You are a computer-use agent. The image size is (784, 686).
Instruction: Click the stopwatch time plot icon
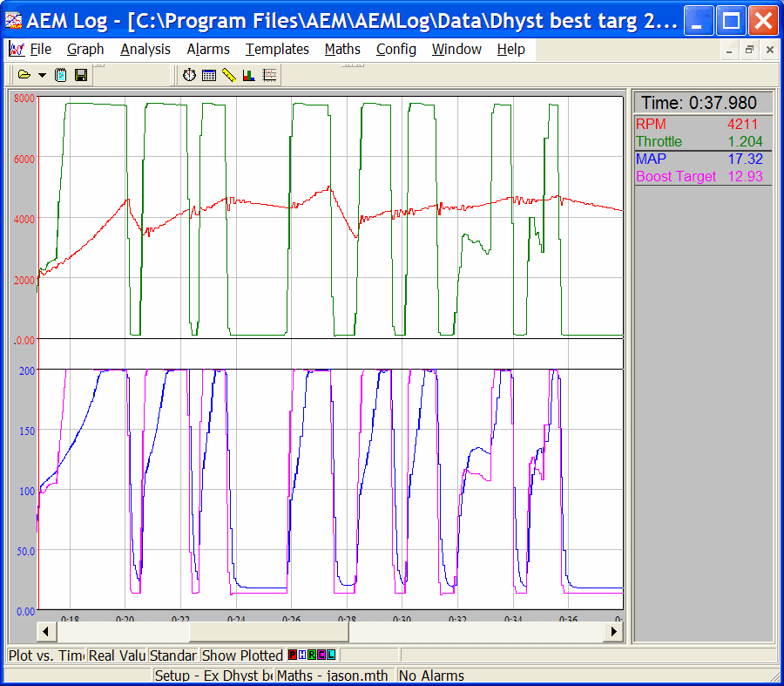pos(189,75)
